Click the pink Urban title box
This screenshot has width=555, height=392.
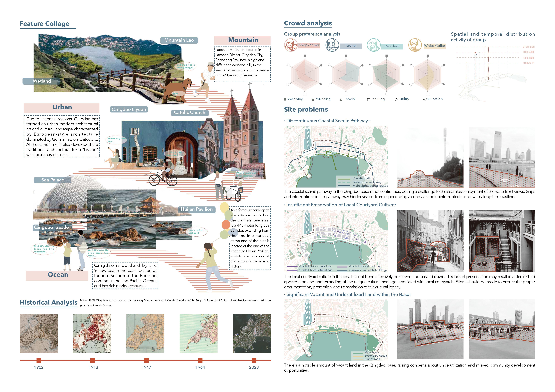[62, 108]
